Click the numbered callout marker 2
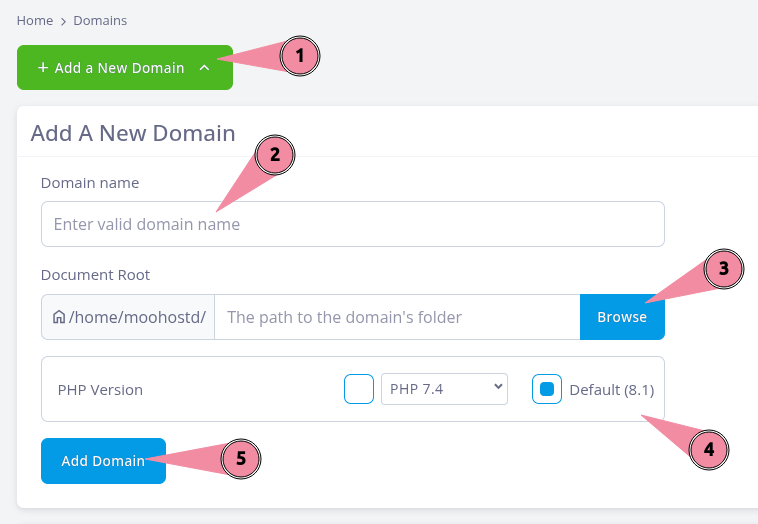758x524 pixels. (x=275, y=155)
